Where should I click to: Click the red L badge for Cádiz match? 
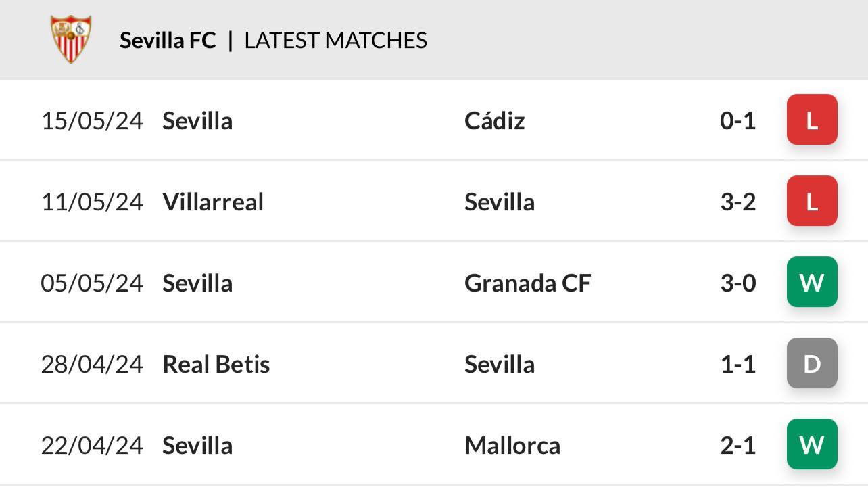(812, 120)
